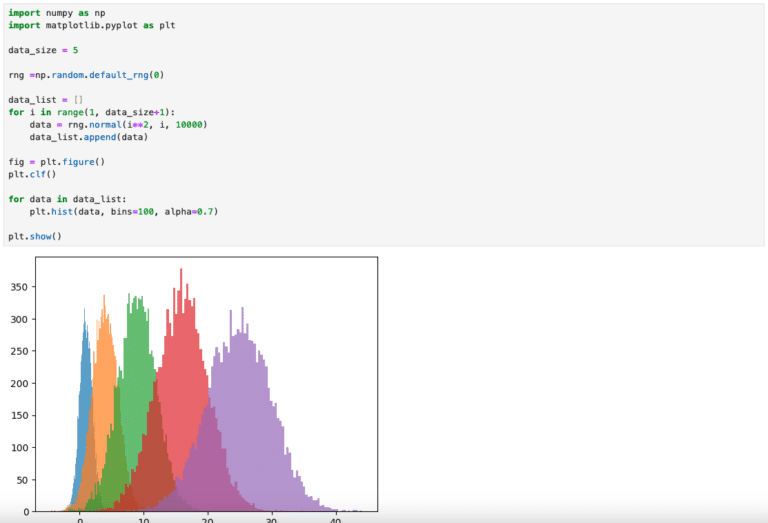Place cursor on 'data_list = []' line
This screenshot has height=523, width=768.
tap(45, 100)
